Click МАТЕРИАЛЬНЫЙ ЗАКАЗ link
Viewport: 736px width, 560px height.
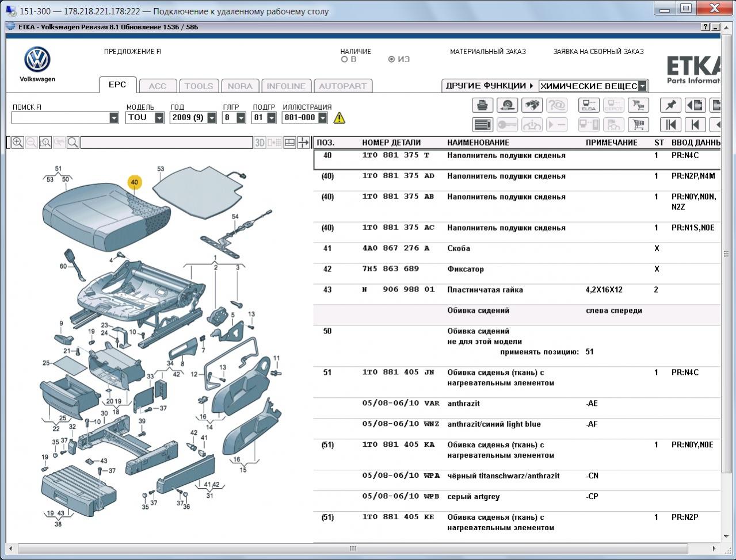(x=488, y=52)
